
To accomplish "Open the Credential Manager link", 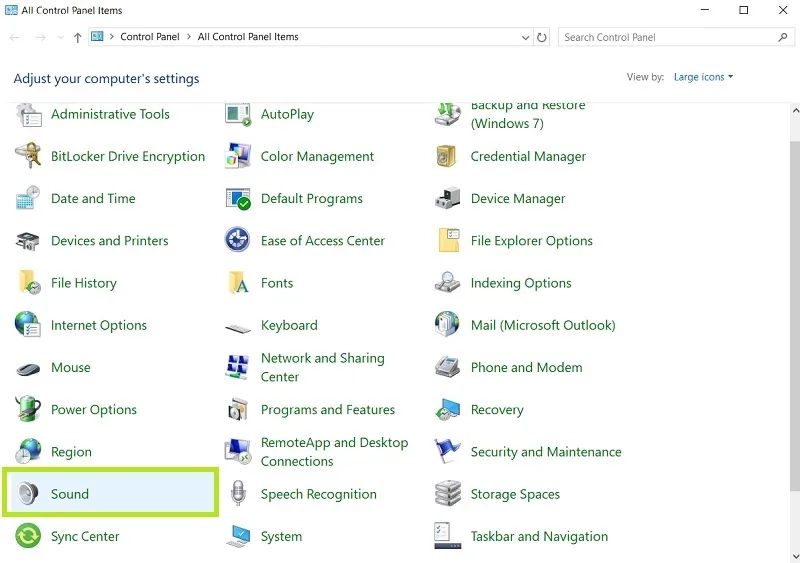I will (x=528, y=156).
